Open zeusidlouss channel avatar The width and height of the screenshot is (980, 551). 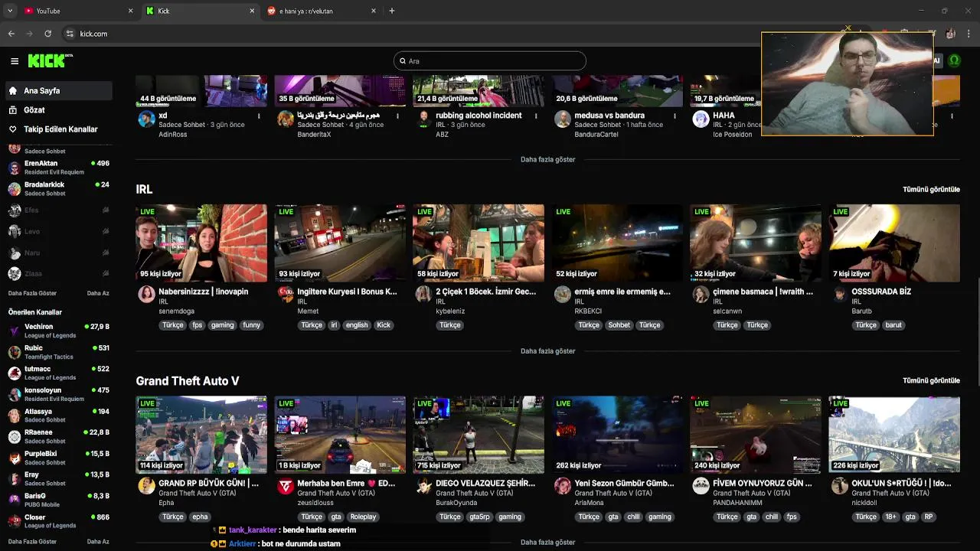[x=285, y=486]
